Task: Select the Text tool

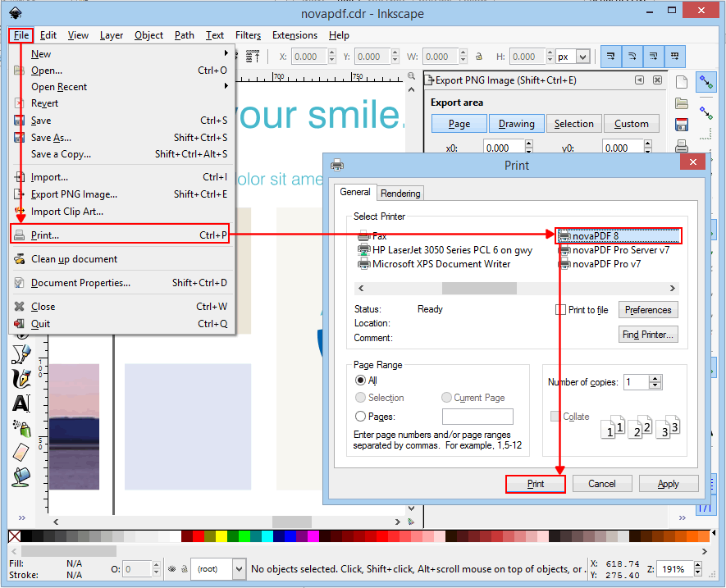Action: point(21,403)
